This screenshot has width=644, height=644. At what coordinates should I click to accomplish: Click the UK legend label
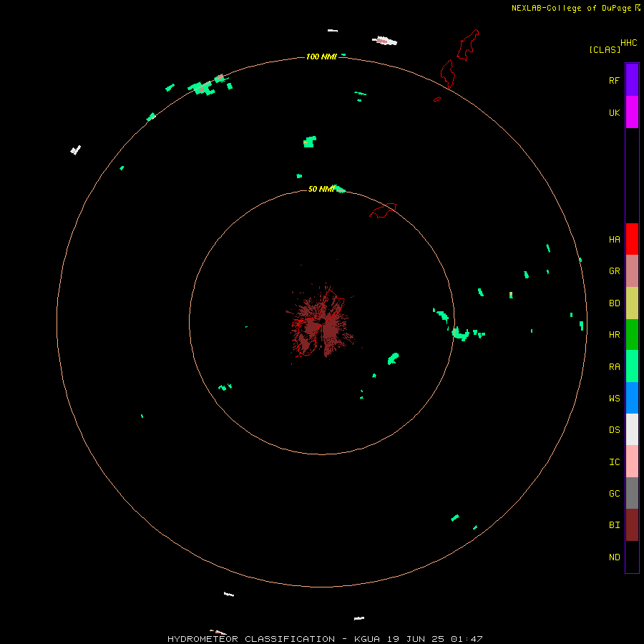tap(614, 112)
